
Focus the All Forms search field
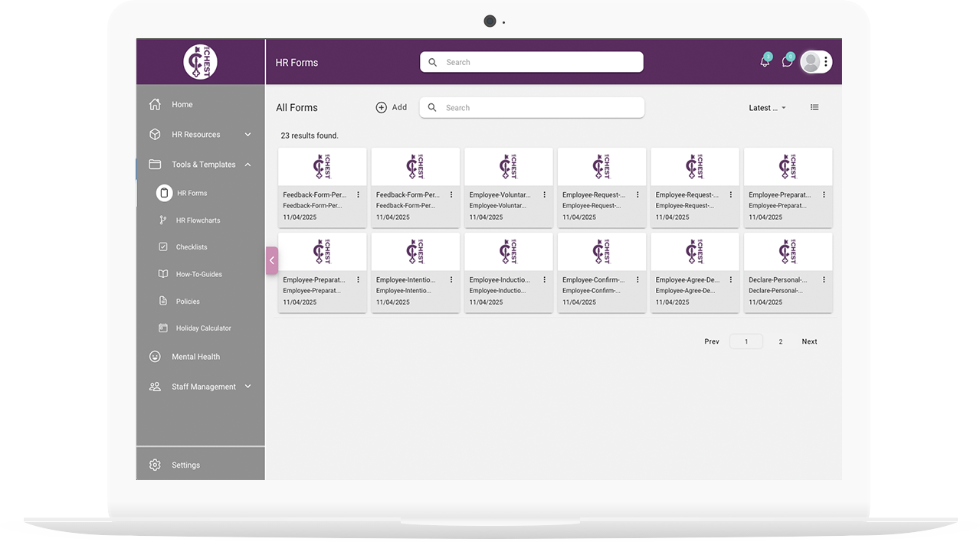(x=532, y=108)
